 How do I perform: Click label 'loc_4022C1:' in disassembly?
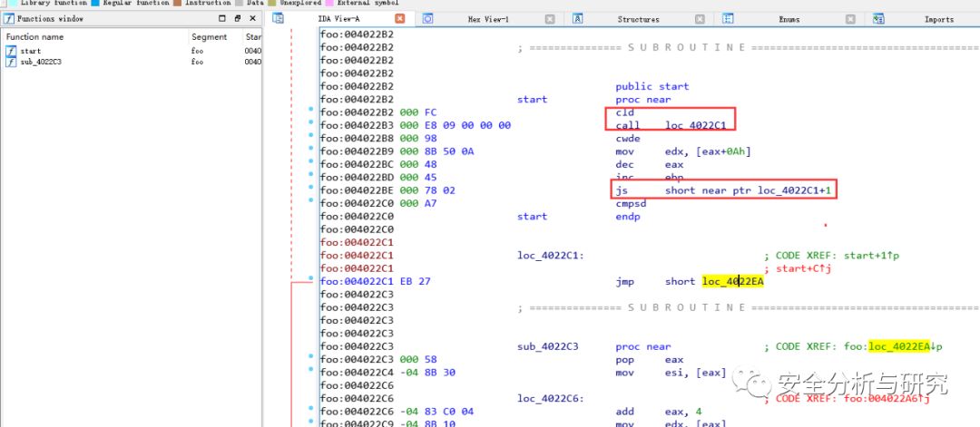click(551, 256)
